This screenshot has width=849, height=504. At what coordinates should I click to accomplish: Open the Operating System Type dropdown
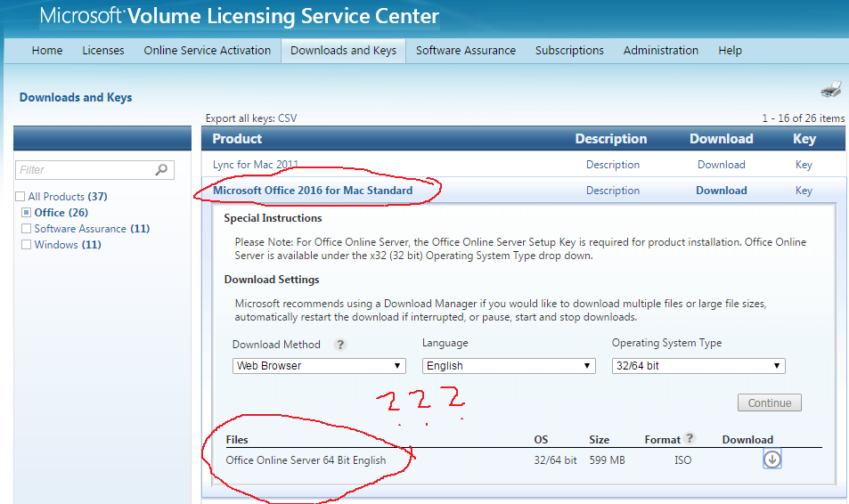pyautogui.click(x=698, y=366)
